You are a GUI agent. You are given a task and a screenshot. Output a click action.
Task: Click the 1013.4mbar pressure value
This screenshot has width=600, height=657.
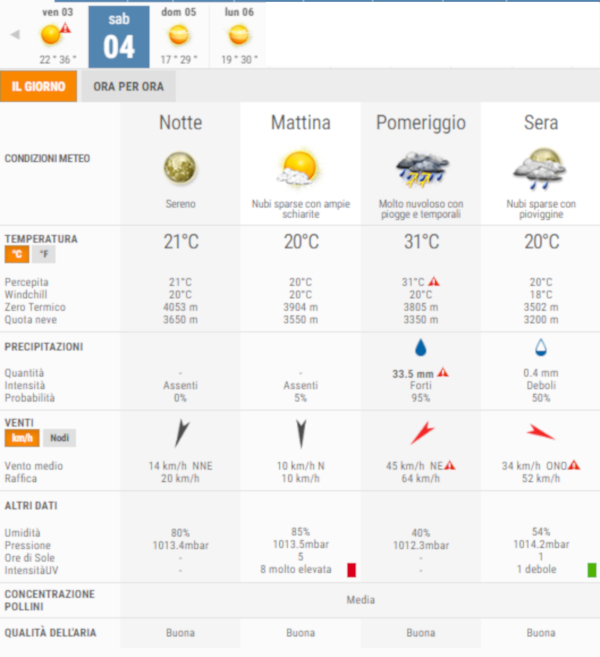(181, 545)
